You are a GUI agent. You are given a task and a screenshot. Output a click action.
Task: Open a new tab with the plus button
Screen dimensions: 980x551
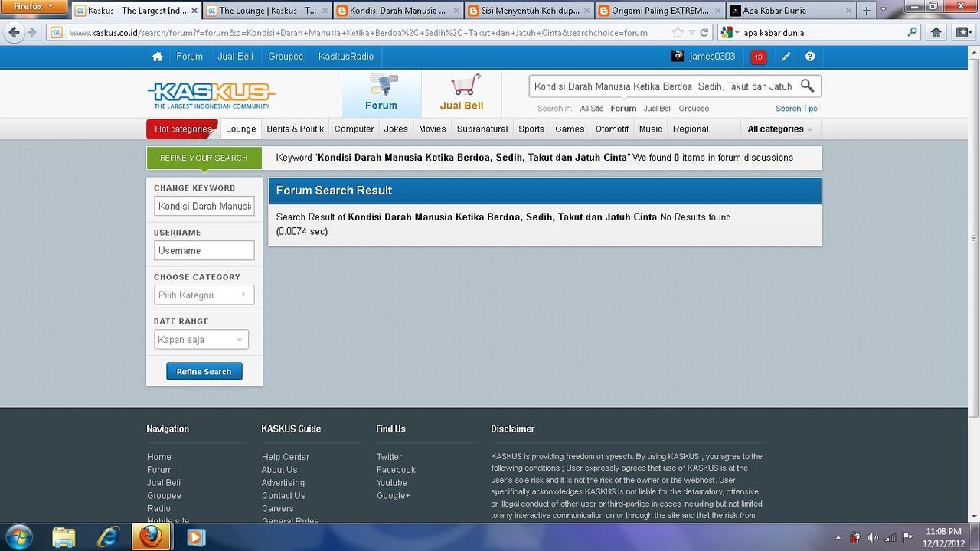point(866,11)
